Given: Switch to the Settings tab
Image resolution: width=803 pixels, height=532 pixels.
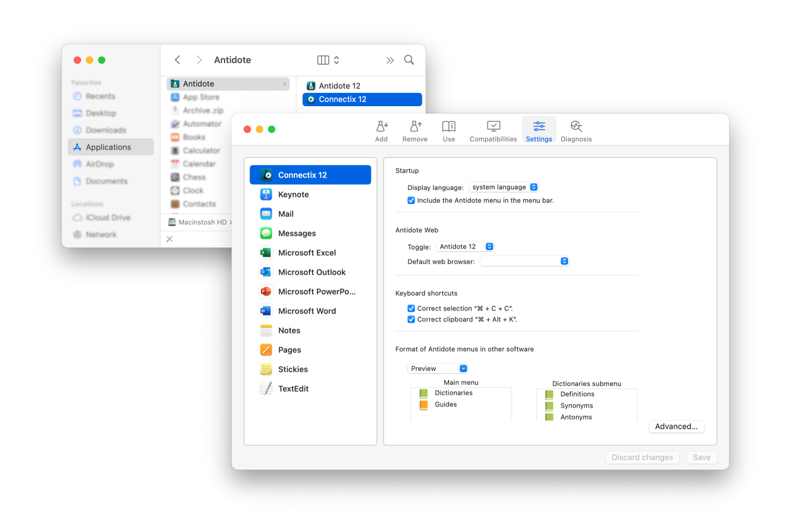Looking at the screenshot, I should [539, 130].
